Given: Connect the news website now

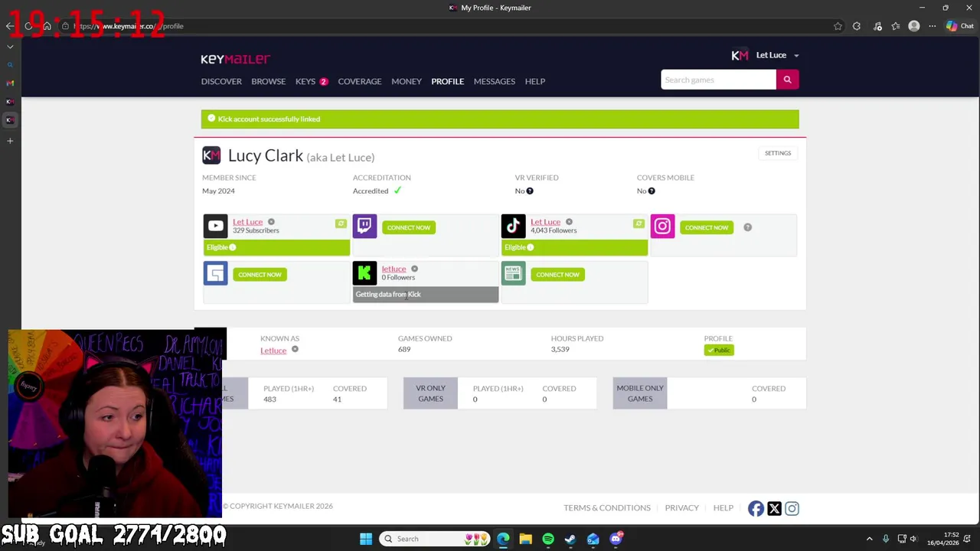Looking at the screenshot, I should [557, 275].
